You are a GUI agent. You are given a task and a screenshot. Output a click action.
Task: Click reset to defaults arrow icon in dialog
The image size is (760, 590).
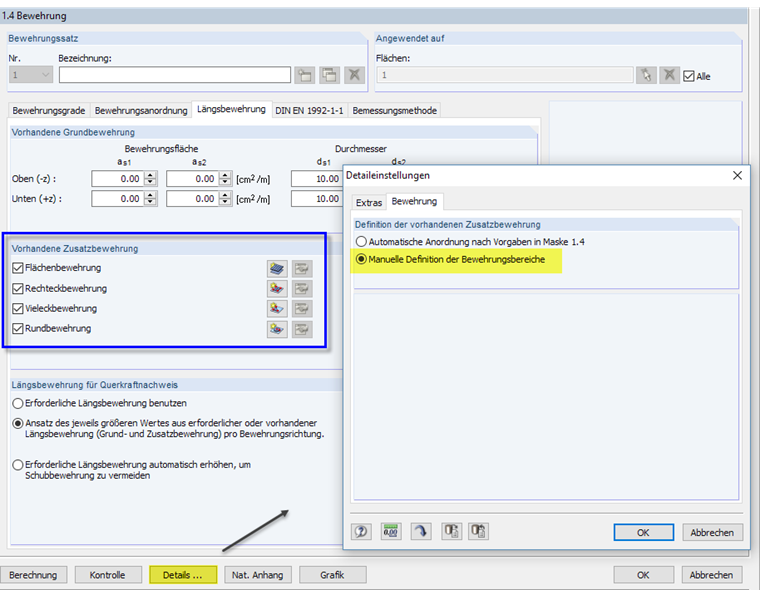pyautogui.click(x=421, y=531)
